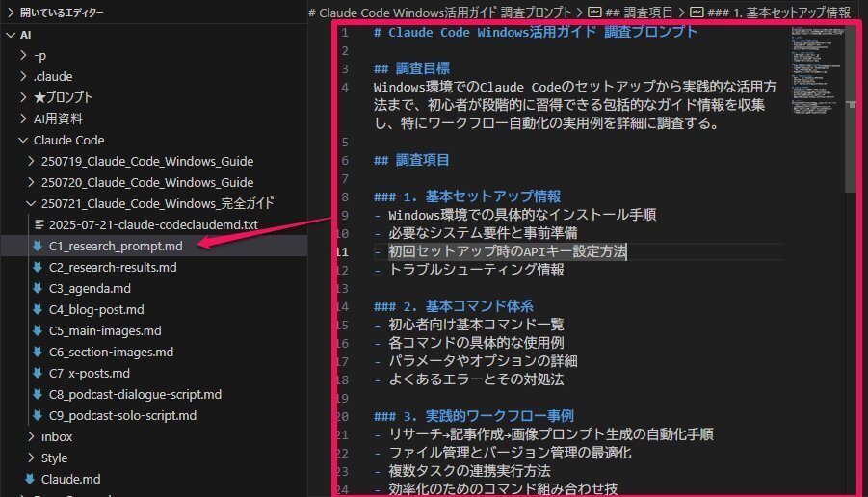Open C6_section-images.md file

[x=111, y=352]
